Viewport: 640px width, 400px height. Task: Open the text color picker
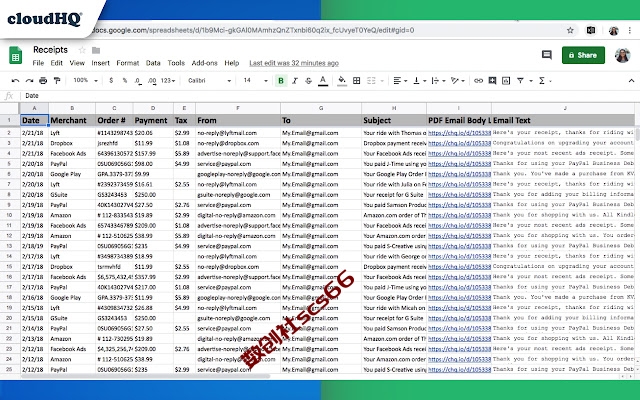323,81
